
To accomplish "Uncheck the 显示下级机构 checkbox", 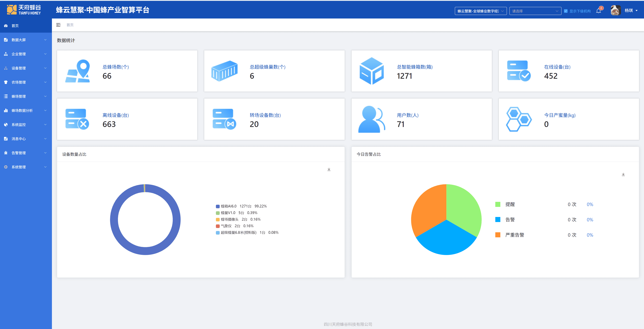I will click(566, 11).
